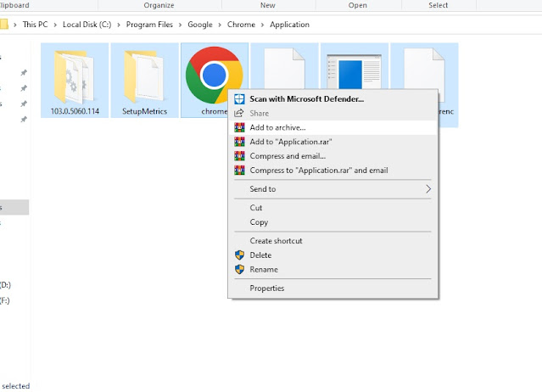Image resolution: width=542 pixels, height=392 pixels.
Task: Go to Chrome folder breadcrumb
Action: [x=241, y=25]
